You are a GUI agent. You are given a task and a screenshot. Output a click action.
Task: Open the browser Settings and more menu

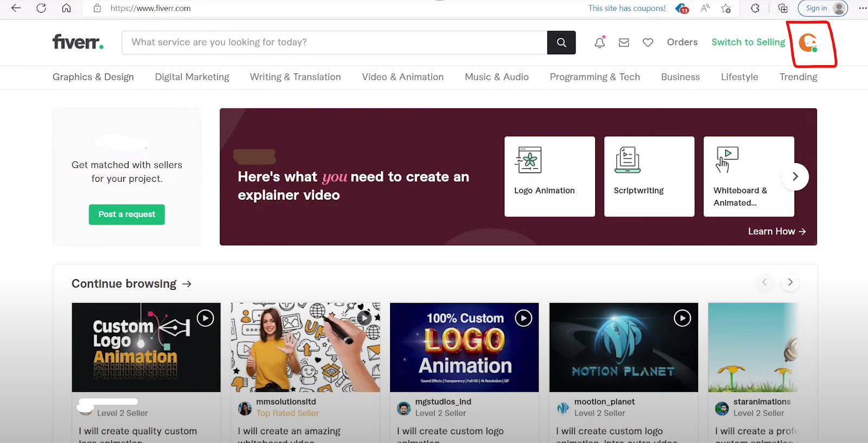[x=863, y=8]
